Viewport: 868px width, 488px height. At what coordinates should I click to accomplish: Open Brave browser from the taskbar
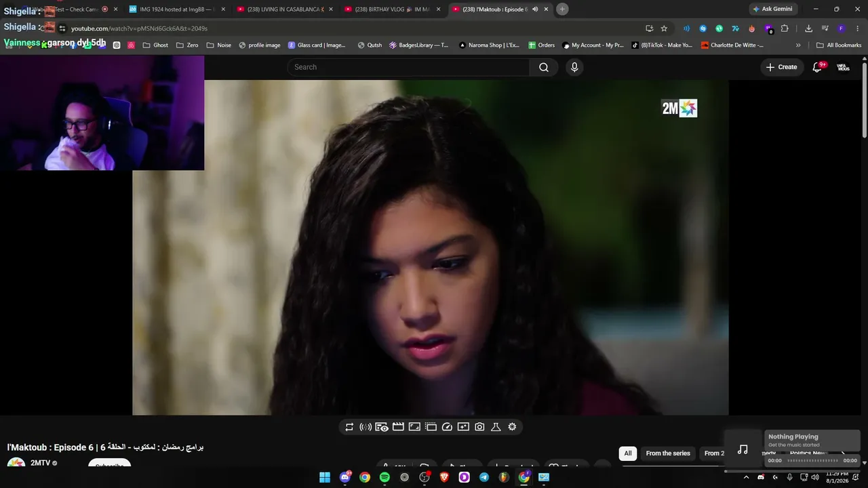444,477
